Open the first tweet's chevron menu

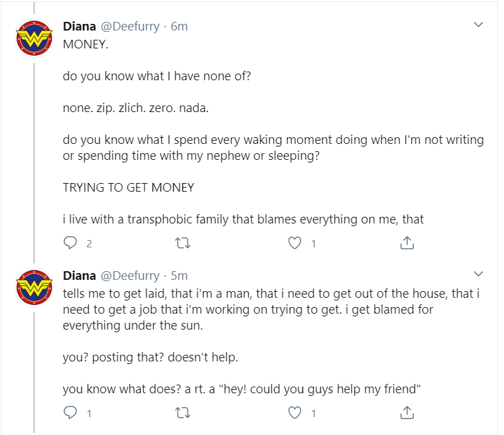click(478, 25)
